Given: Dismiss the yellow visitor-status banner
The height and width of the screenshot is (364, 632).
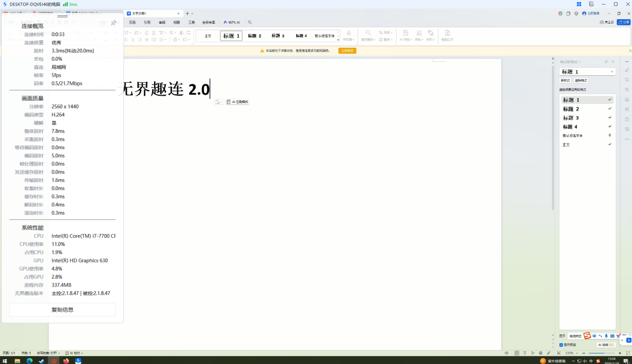Looking at the screenshot, I should [x=630, y=51].
